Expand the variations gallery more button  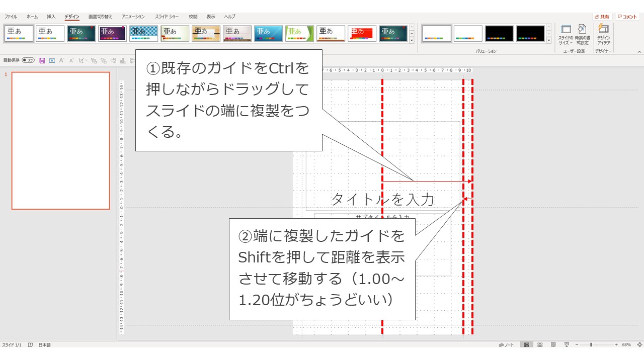pyautogui.click(x=549, y=40)
